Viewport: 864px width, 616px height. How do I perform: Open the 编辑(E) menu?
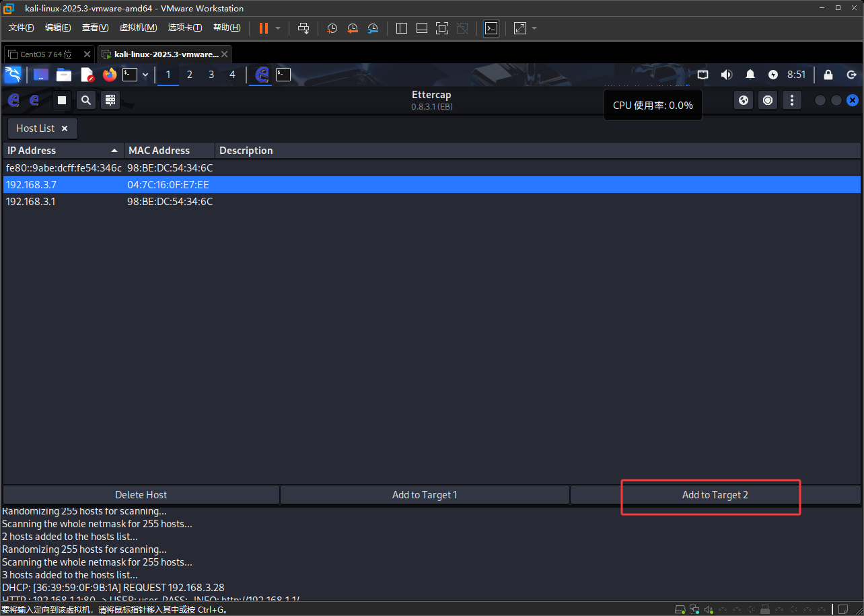(x=58, y=28)
